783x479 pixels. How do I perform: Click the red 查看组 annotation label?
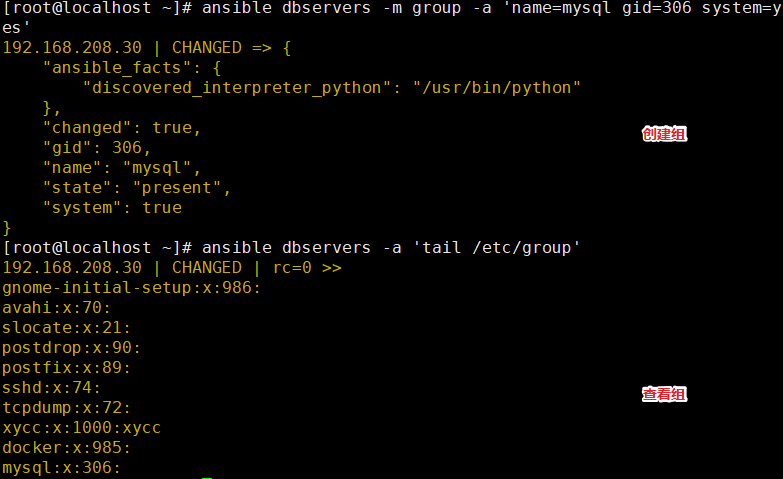[664, 395]
